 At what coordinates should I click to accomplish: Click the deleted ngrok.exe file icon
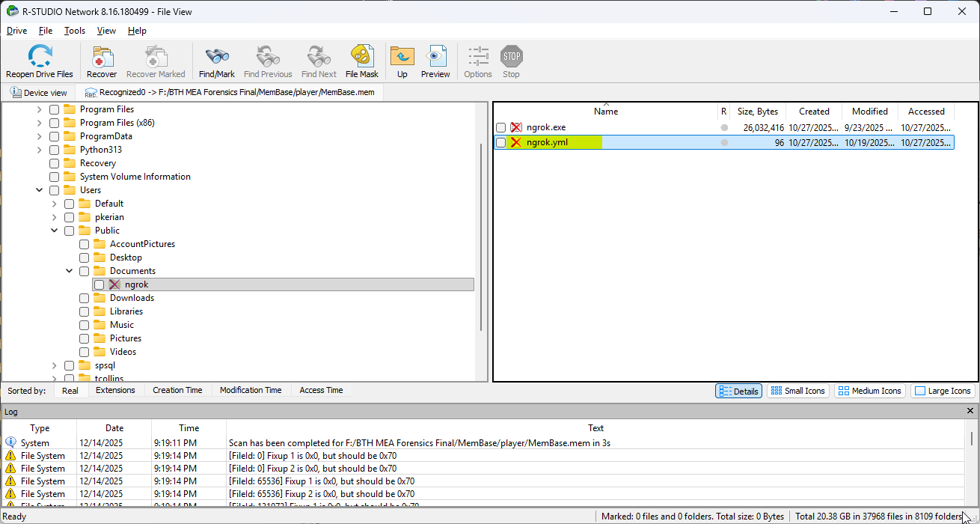pos(516,128)
